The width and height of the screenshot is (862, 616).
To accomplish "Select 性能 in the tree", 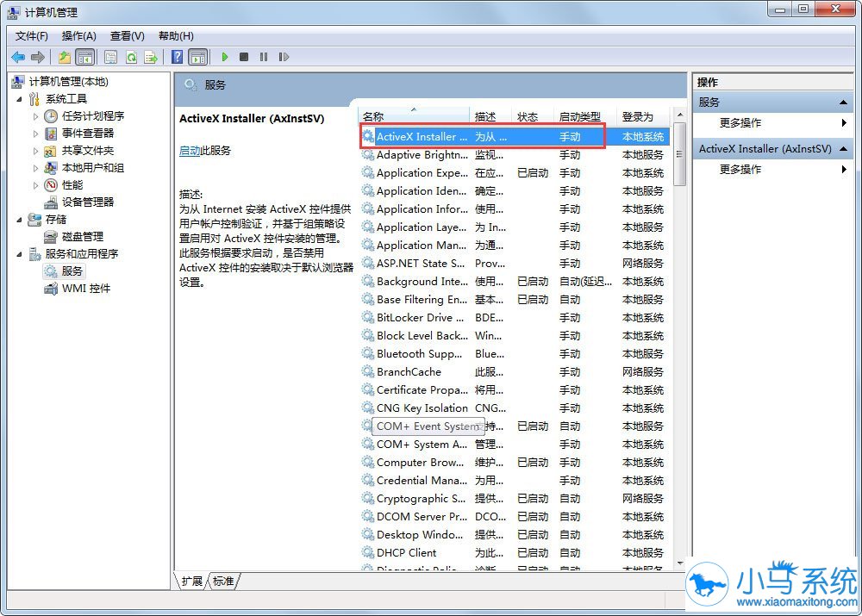I will pos(72,184).
